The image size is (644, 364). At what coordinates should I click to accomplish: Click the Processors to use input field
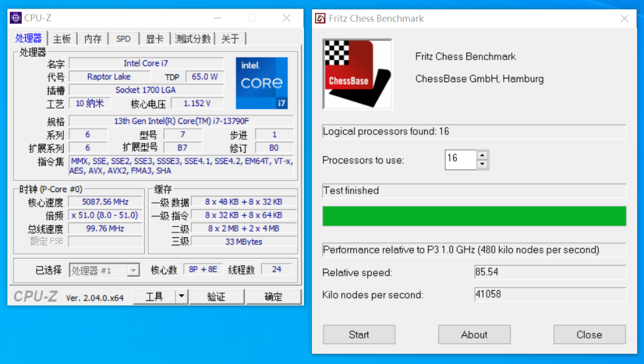(x=461, y=159)
